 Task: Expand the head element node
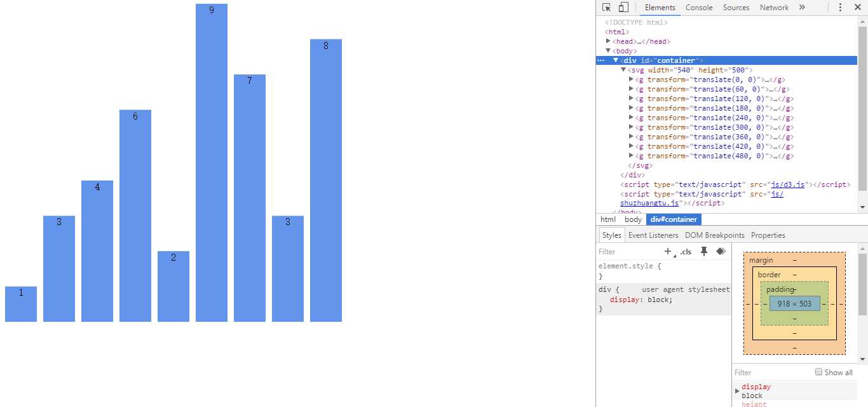point(608,41)
